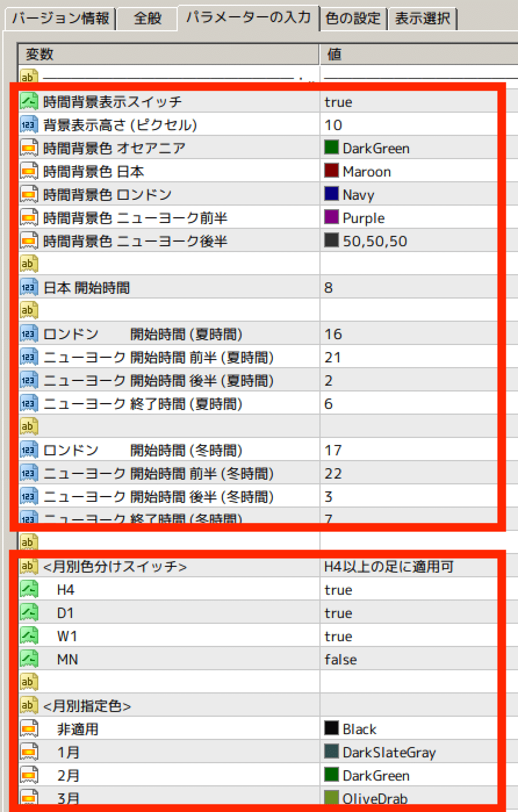
Task: Click the bool icon beside H4
Action: click(x=29, y=590)
